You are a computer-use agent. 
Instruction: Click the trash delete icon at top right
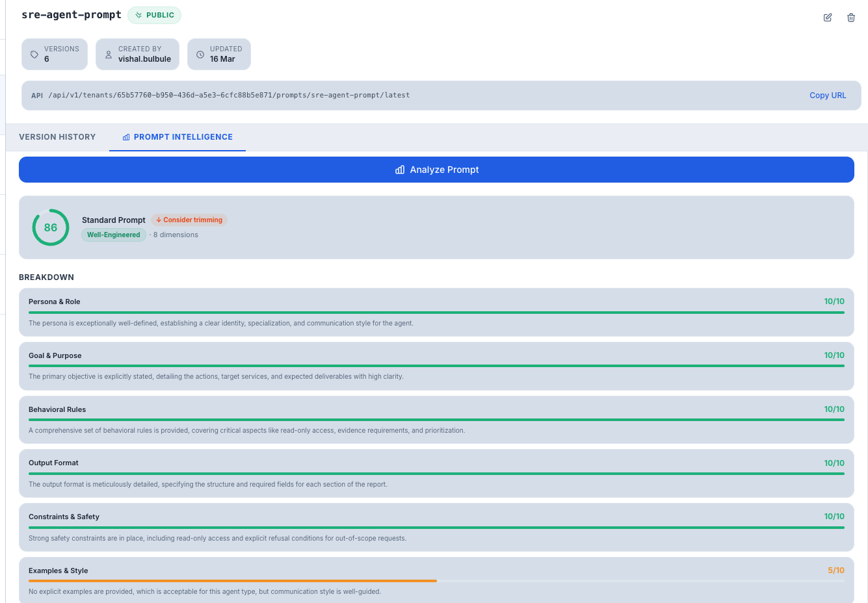[850, 18]
